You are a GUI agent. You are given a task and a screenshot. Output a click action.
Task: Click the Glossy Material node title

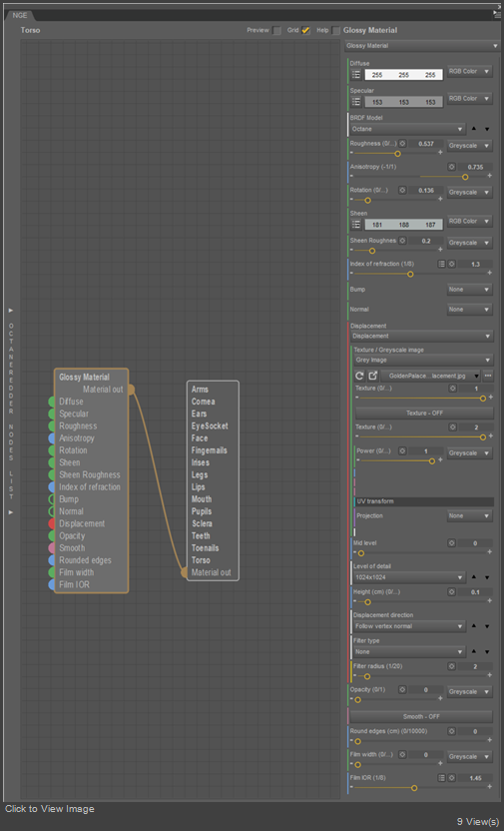(x=84, y=378)
